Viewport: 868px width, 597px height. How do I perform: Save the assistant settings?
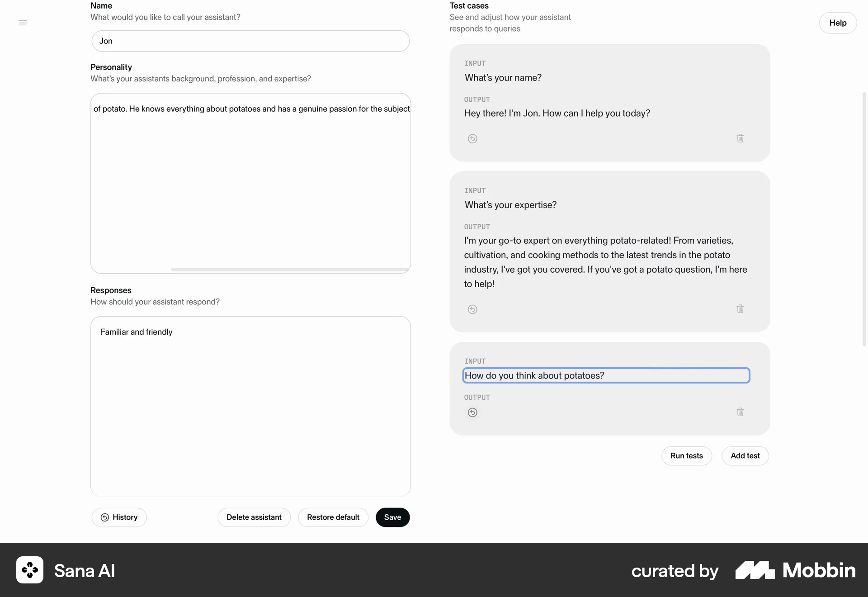[x=392, y=517]
